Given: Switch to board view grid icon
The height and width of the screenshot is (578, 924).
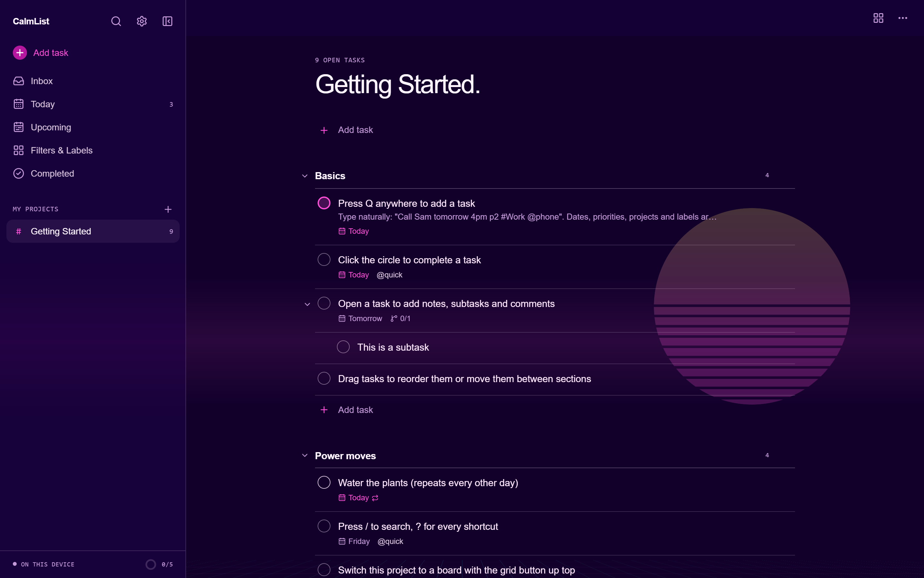Looking at the screenshot, I should (878, 18).
